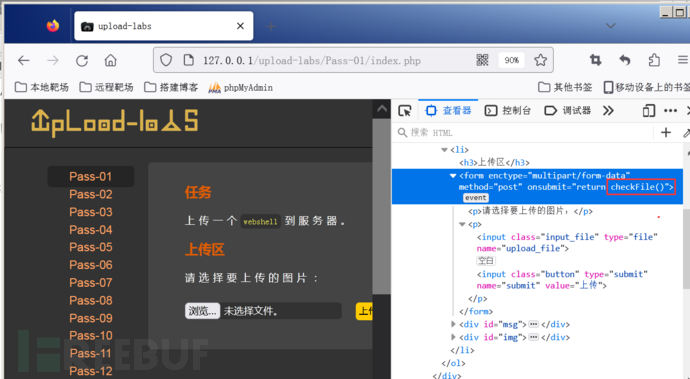Select the p 请选择要上传的图片 node
The width and height of the screenshot is (690, 379).
tap(530, 211)
